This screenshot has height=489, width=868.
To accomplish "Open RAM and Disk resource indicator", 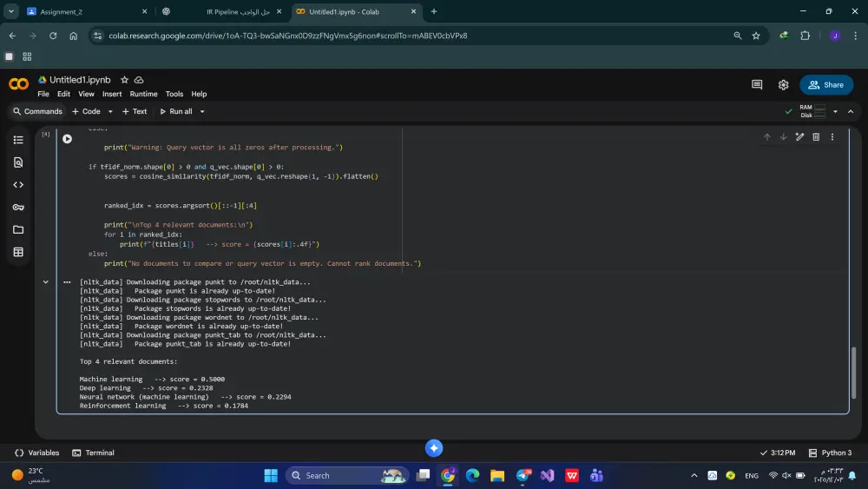I will coord(812,111).
